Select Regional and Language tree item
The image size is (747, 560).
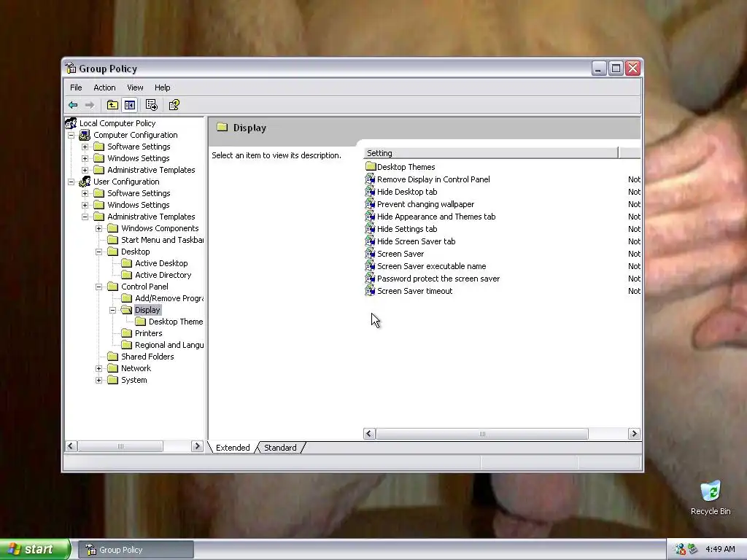[169, 345]
